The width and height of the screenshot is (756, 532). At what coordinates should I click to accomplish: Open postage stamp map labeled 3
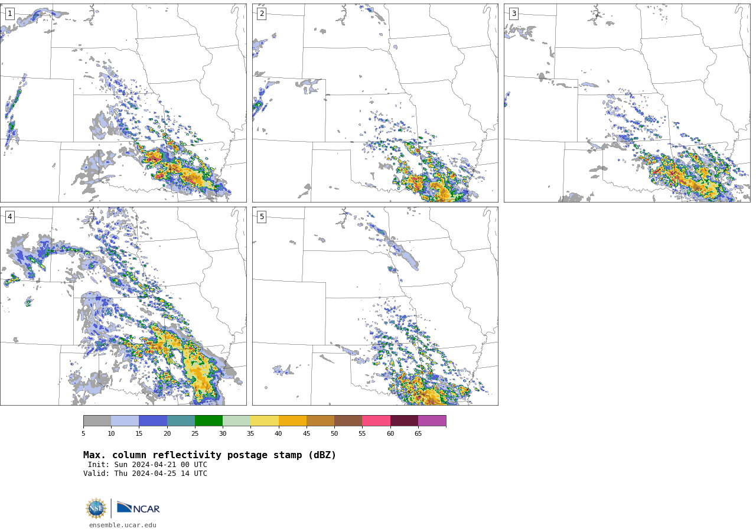[x=627, y=103]
